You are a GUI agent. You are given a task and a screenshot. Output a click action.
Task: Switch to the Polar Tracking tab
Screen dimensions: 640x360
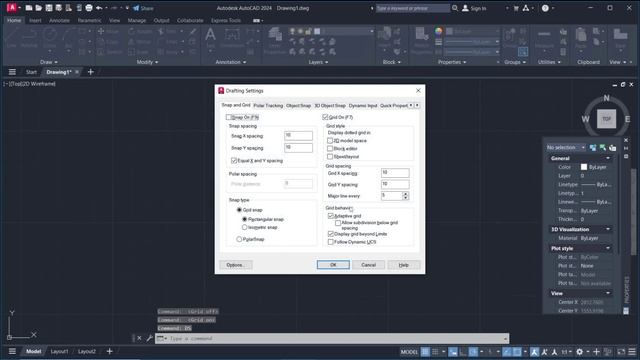click(x=268, y=105)
